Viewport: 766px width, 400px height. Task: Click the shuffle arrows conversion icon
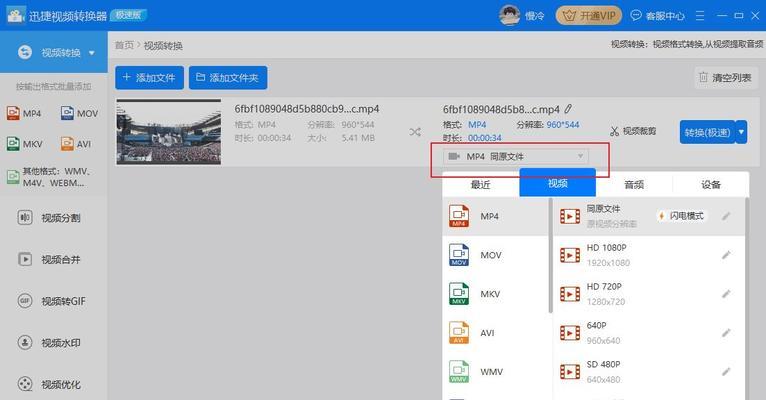[415, 132]
